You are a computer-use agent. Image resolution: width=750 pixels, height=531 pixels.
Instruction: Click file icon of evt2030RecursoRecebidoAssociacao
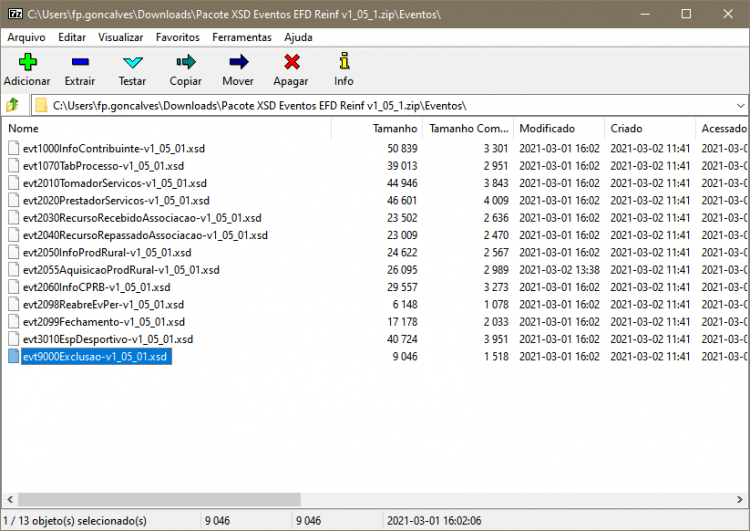pyautogui.click(x=14, y=218)
